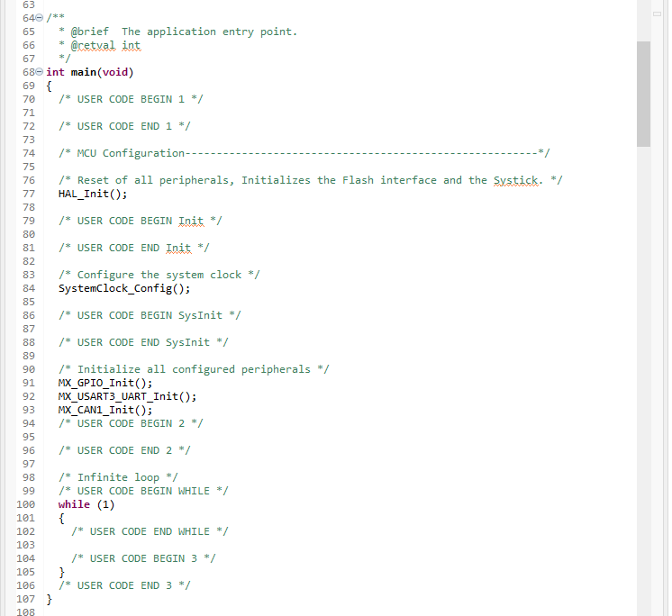Click empty line 95 inside USER CODE 2
Image resolution: width=672 pixels, height=616 pixels.
339,437
